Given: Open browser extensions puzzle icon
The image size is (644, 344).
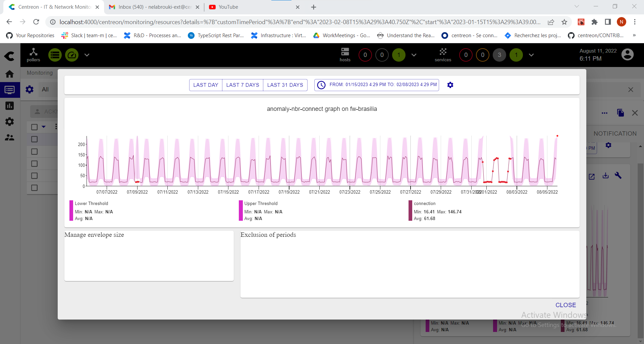Looking at the screenshot, I should tap(594, 22).
